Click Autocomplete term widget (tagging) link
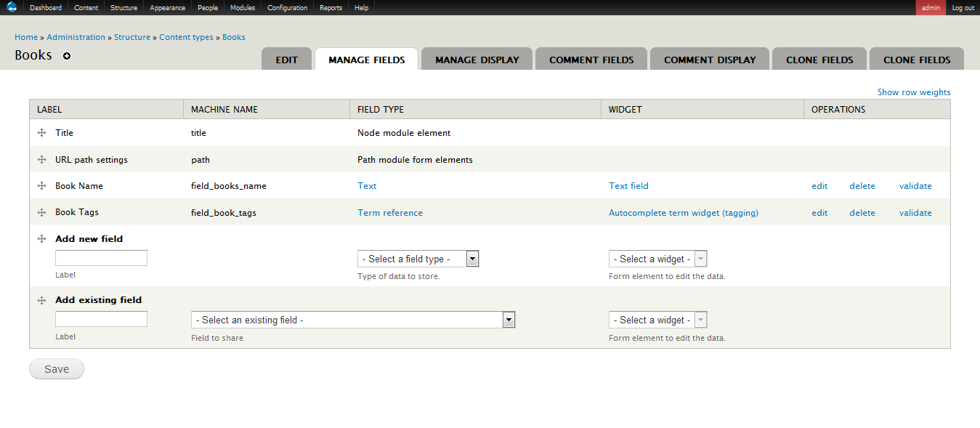This screenshot has width=980, height=428. (683, 213)
